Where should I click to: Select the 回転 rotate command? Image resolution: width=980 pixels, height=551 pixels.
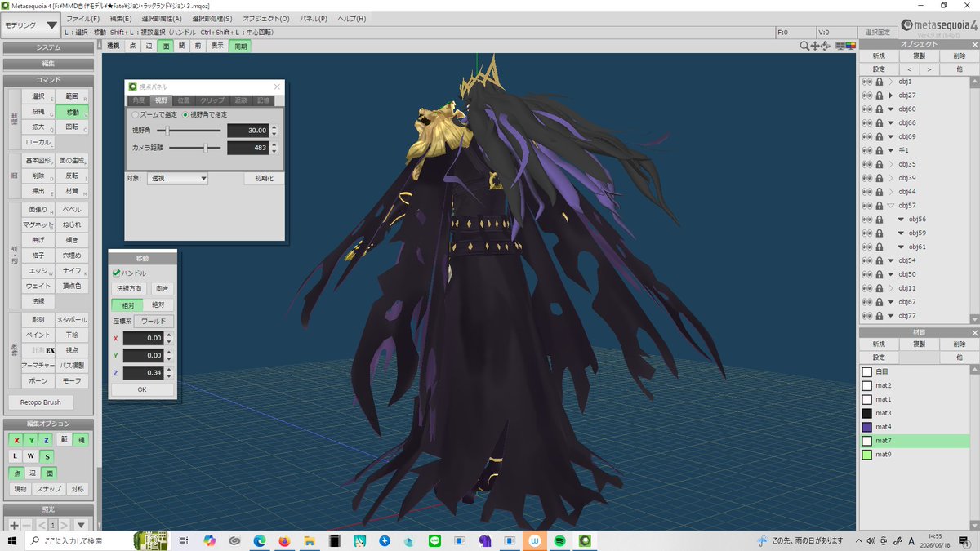pyautogui.click(x=72, y=127)
